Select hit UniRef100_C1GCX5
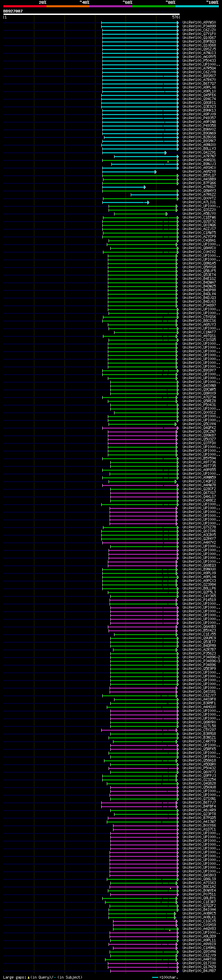The width and height of the screenshot is (222, 980). coord(199,921)
